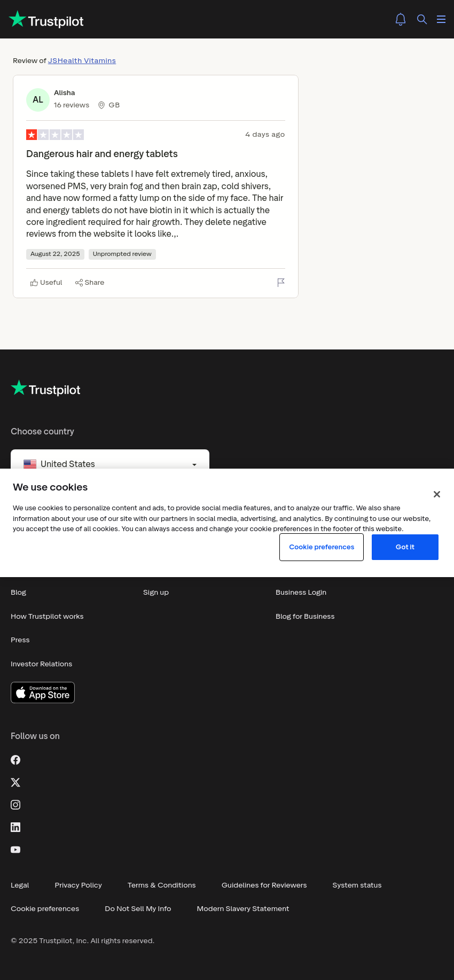The image size is (454, 980).
Task: Open the Sign up footer link
Action: 156,593
